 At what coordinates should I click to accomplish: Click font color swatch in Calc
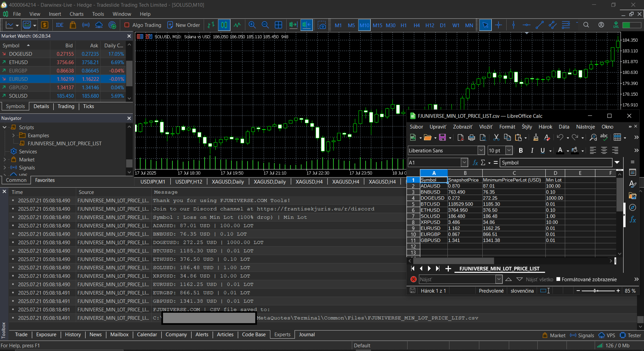560,151
